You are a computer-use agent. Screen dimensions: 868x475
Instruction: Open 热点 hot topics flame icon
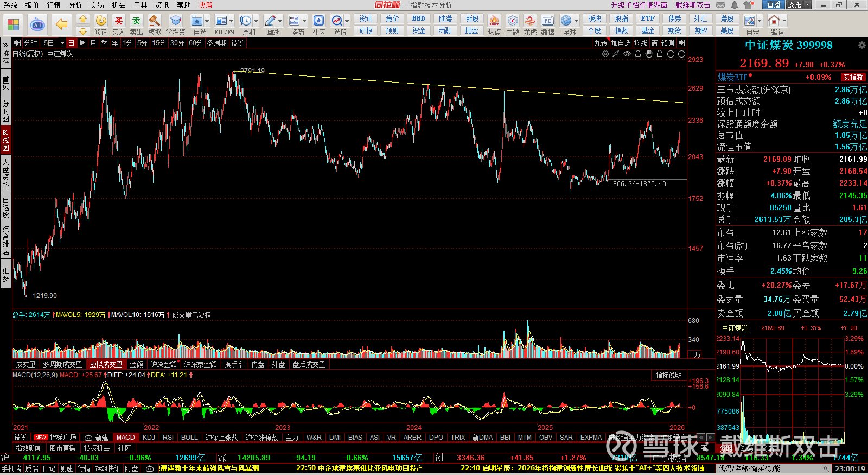(494, 21)
